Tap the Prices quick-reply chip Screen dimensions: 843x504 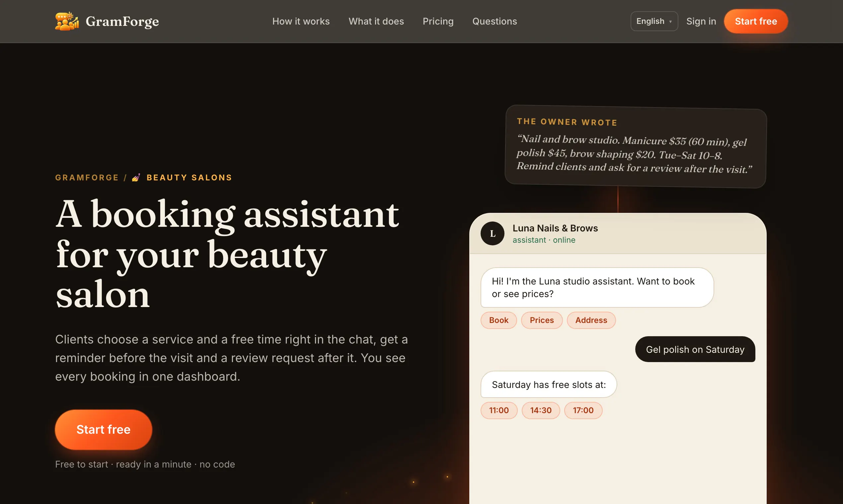542,320
